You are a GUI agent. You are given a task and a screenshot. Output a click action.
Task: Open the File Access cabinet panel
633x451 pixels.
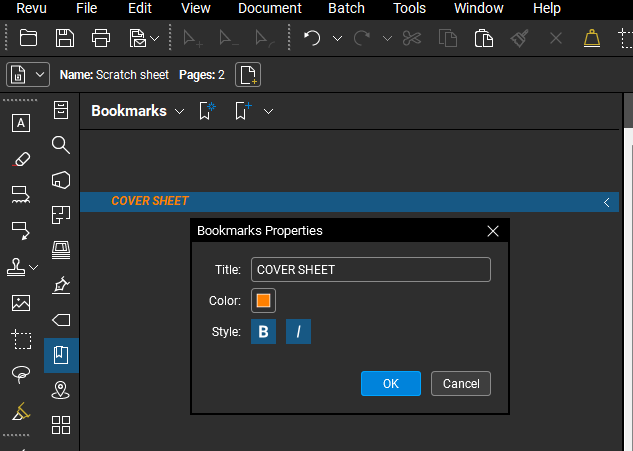61,110
